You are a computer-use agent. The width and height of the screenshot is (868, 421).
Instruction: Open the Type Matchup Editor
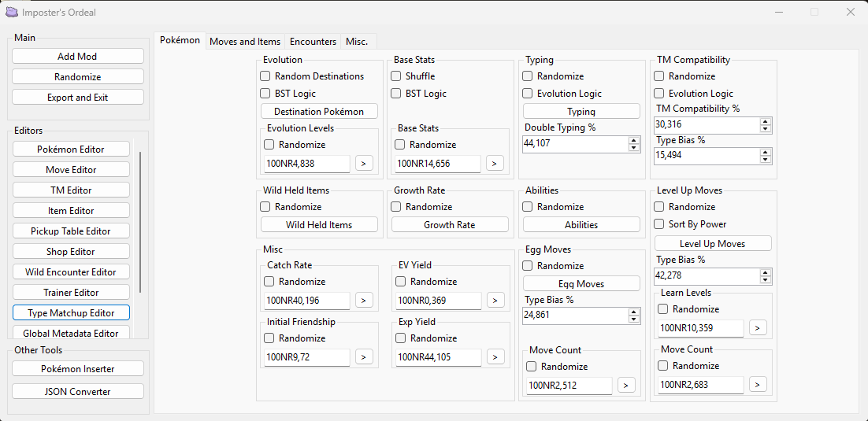pyautogui.click(x=71, y=313)
